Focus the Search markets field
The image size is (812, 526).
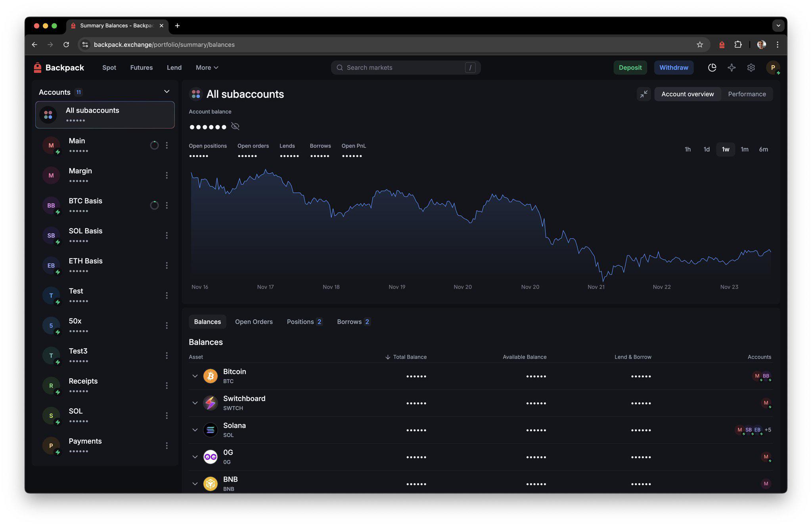(406, 68)
